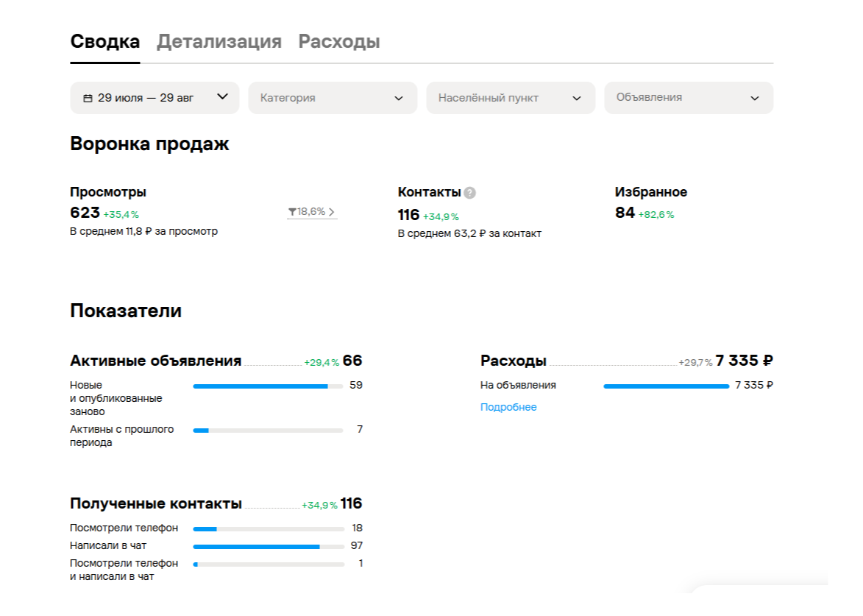Click the Посмотрели телефон bar with value 18
This screenshot has height=616, width=863.
pos(269,529)
